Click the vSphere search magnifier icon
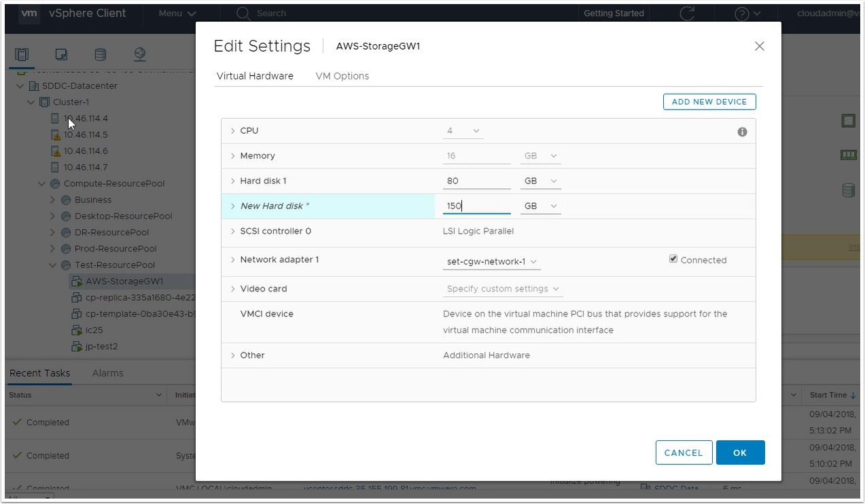 [x=243, y=14]
